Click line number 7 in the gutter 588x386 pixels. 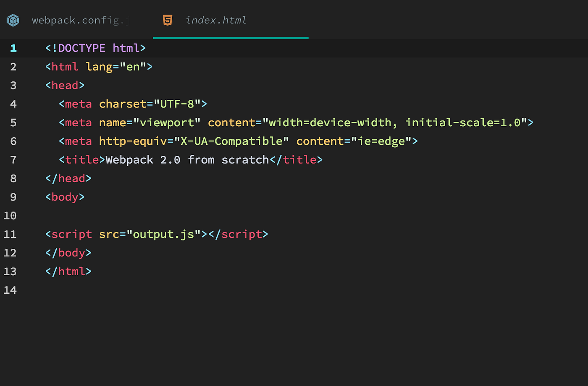point(13,159)
